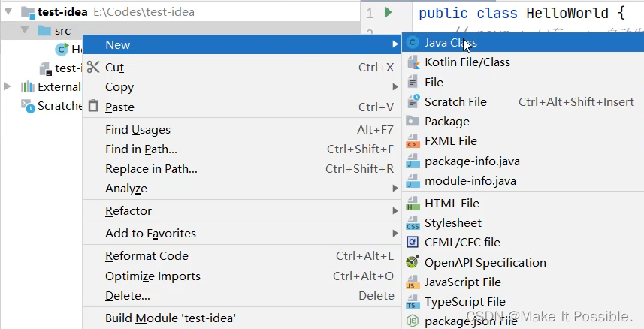644x329 pixels.
Task: Click the FXML File icon
Action: [413, 141]
